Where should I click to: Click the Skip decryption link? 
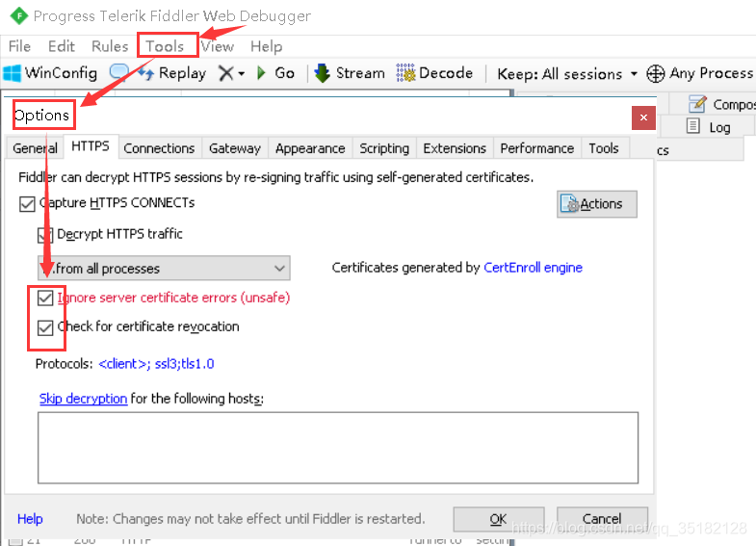click(83, 399)
